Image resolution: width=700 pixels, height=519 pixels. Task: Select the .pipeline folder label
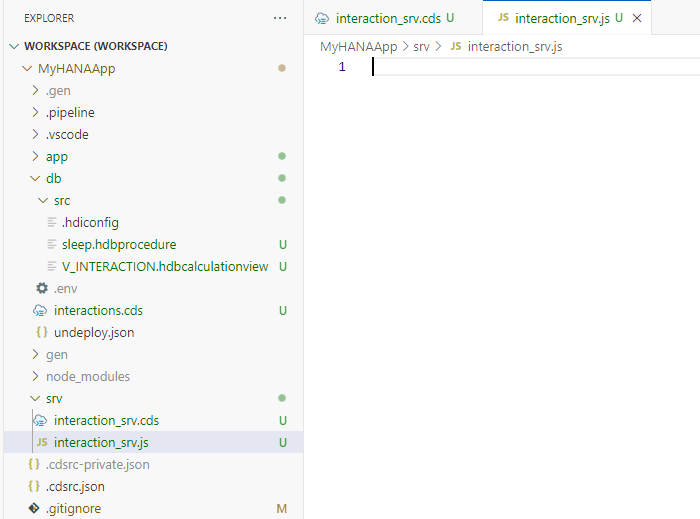70,112
